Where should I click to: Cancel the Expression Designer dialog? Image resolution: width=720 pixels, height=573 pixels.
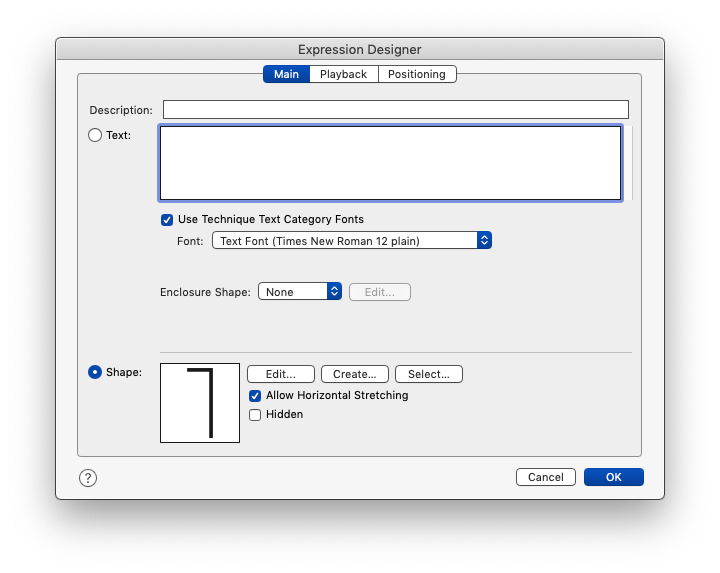click(545, 477)
